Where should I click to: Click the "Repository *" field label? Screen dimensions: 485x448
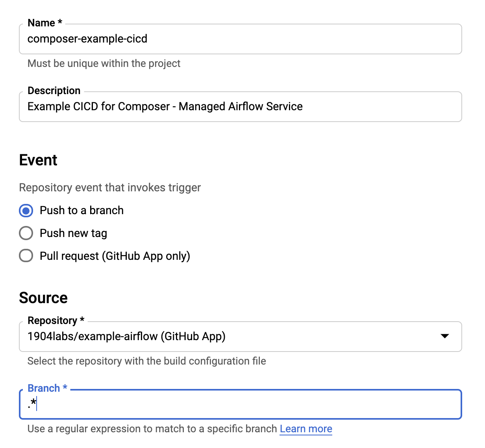coord(56,320)
